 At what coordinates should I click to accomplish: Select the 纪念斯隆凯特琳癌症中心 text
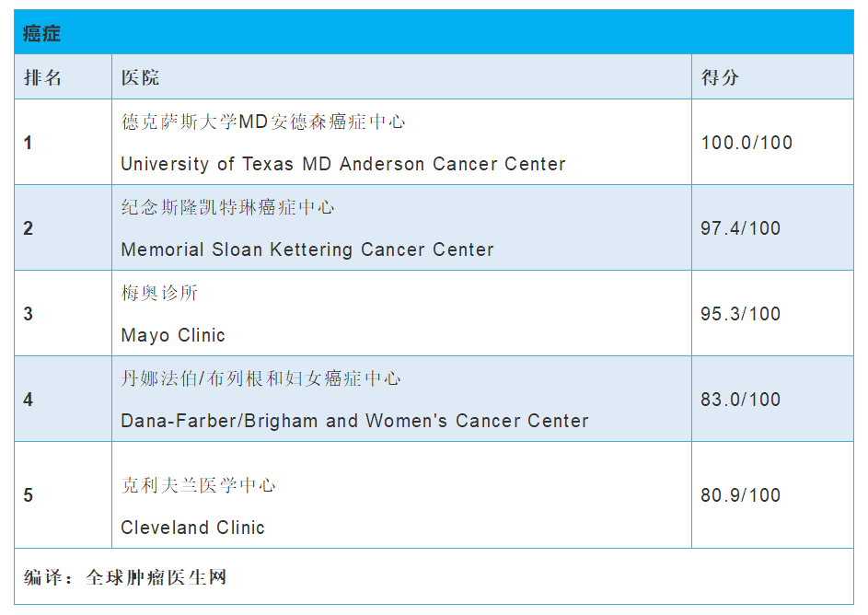227,208
